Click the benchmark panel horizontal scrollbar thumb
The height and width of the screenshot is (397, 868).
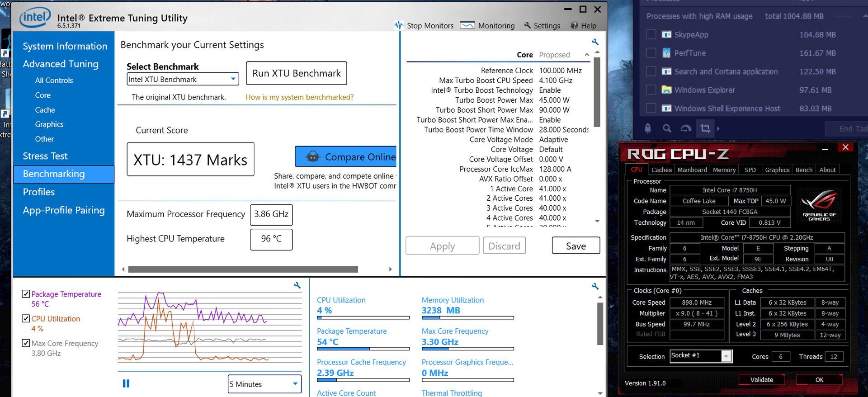click(x=243, y=269)
